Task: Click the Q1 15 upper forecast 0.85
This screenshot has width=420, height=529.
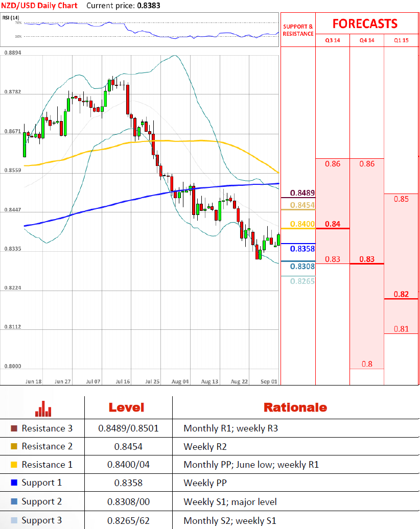Action: (x=402, y=199)
